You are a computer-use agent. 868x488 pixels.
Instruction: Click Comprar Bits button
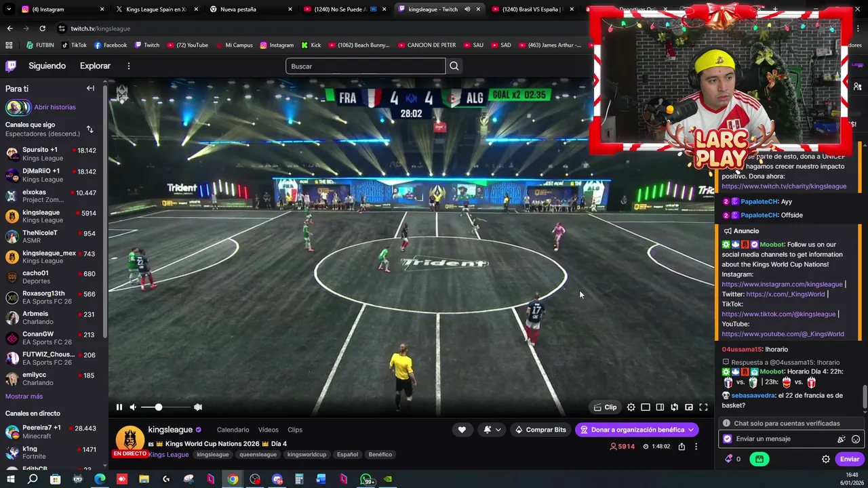coord(540,430)
